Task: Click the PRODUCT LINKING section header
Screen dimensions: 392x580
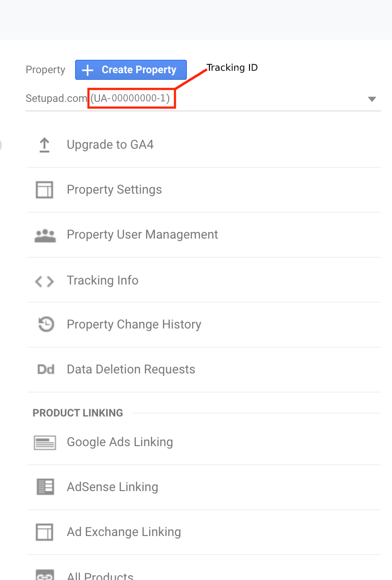Action: (x=77, y=412)
